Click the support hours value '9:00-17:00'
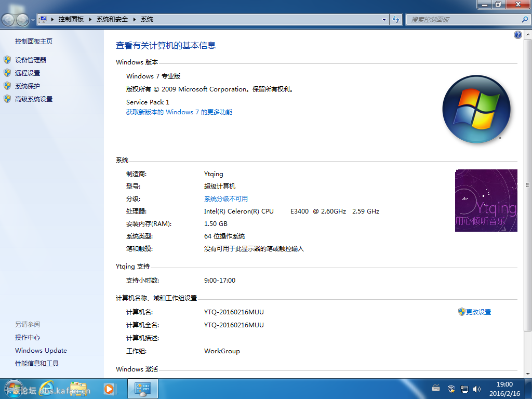The height and width of the screenshot is (399, 532). [x=220, y=280]
